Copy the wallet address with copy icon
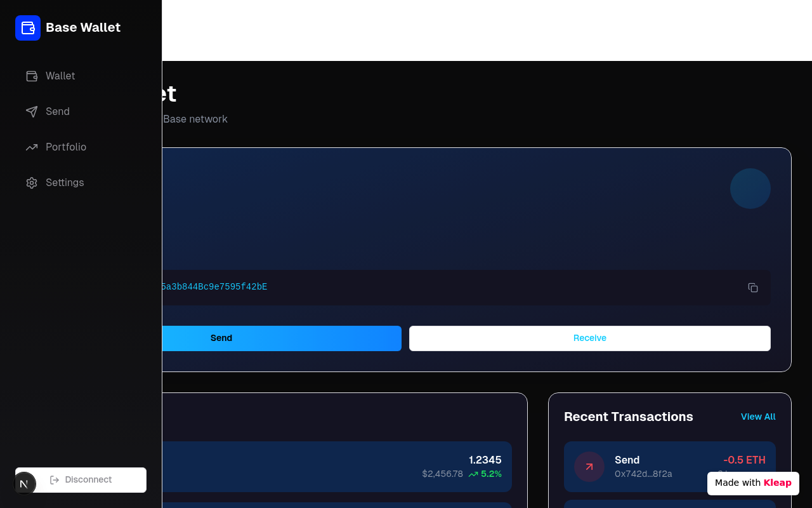The height and width of the screenshot is (508, 812). [x=753, y=288]
